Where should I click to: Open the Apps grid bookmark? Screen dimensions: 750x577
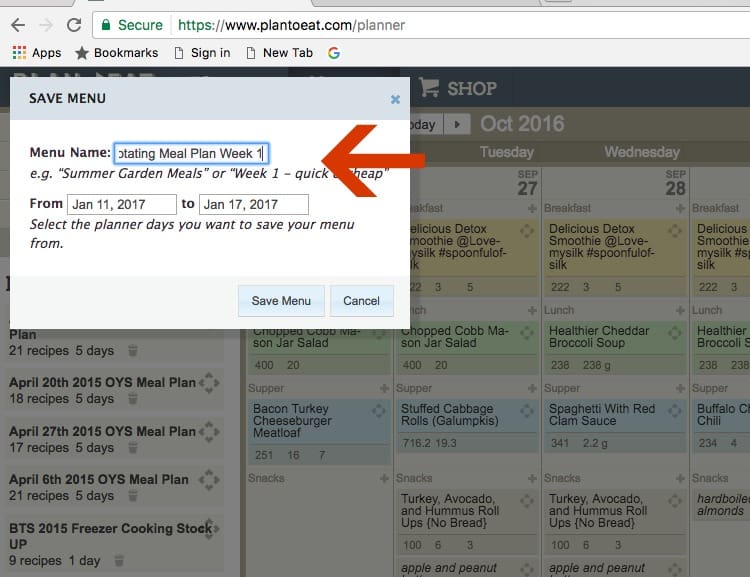coord(37,53)
